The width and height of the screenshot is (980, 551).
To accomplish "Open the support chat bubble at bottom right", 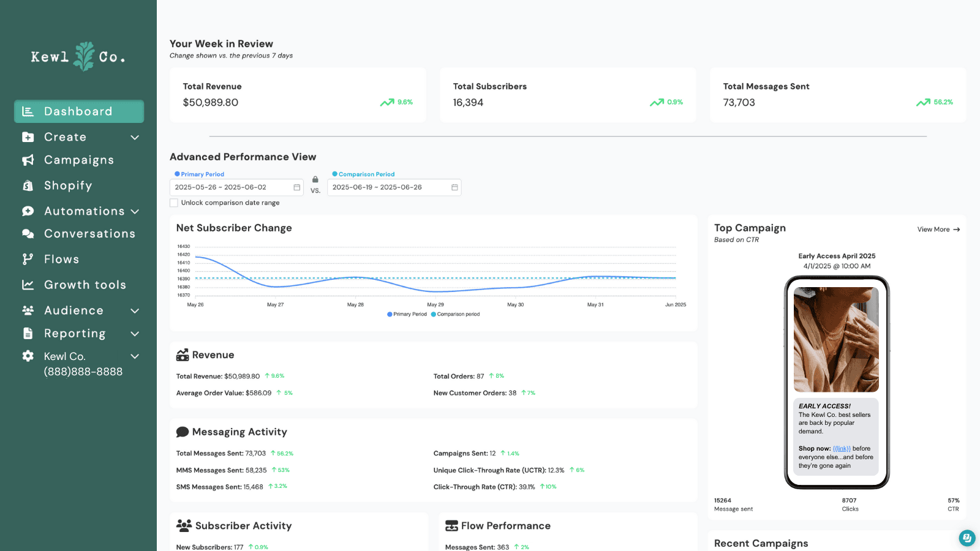I will [967, 538].
